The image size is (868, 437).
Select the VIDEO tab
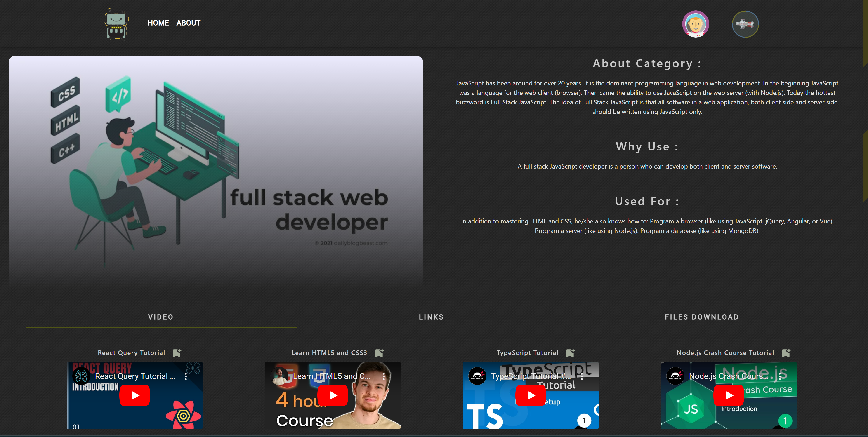click(161, 317)
